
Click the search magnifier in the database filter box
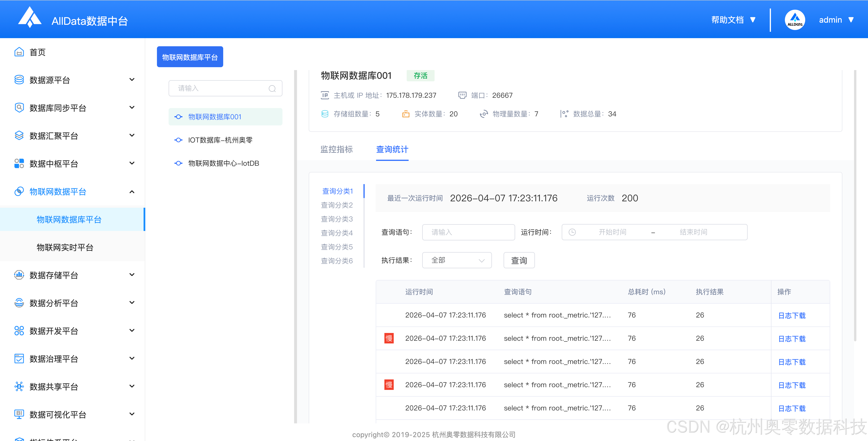coord(272,88)
